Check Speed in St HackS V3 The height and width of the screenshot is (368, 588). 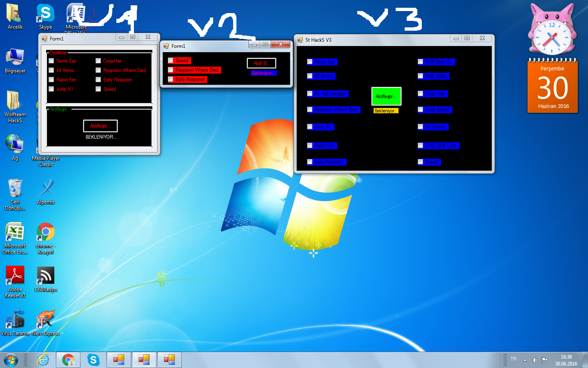(420, 162)
